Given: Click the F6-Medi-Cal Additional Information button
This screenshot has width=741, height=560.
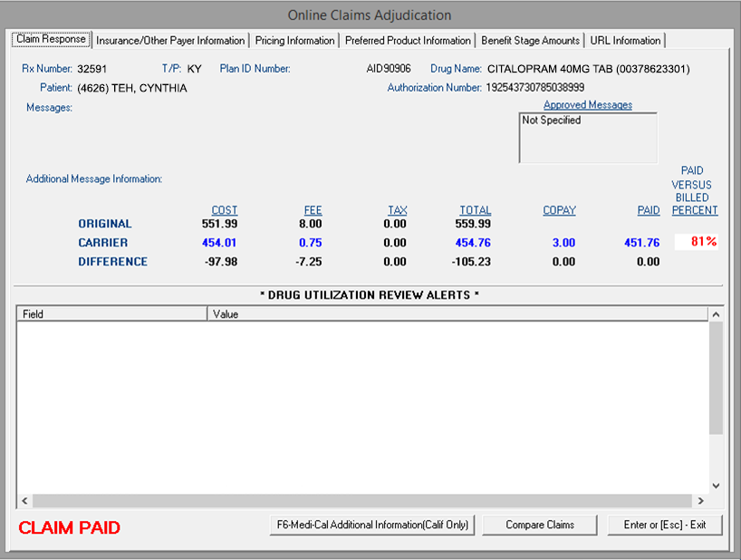Looking at the screenshot, I should tap(372, 525).
